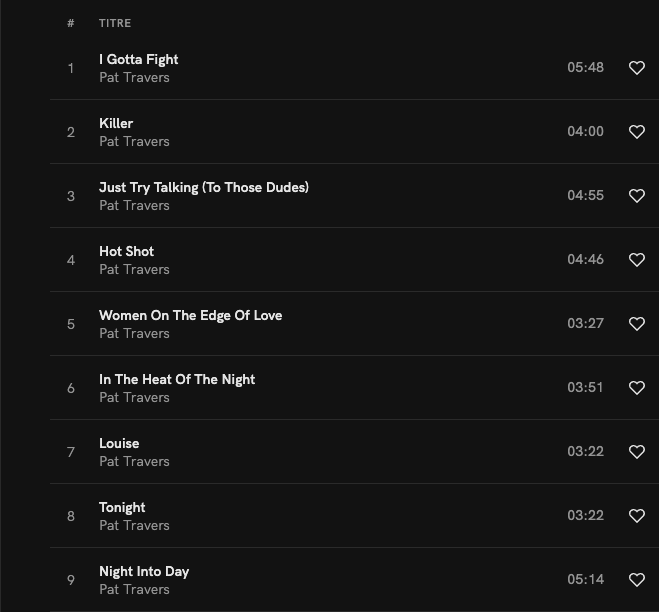Like the song I Gotta Fight
Image resolution: width=659 pixels, height=612 pixels.
(x=637, y=68)
